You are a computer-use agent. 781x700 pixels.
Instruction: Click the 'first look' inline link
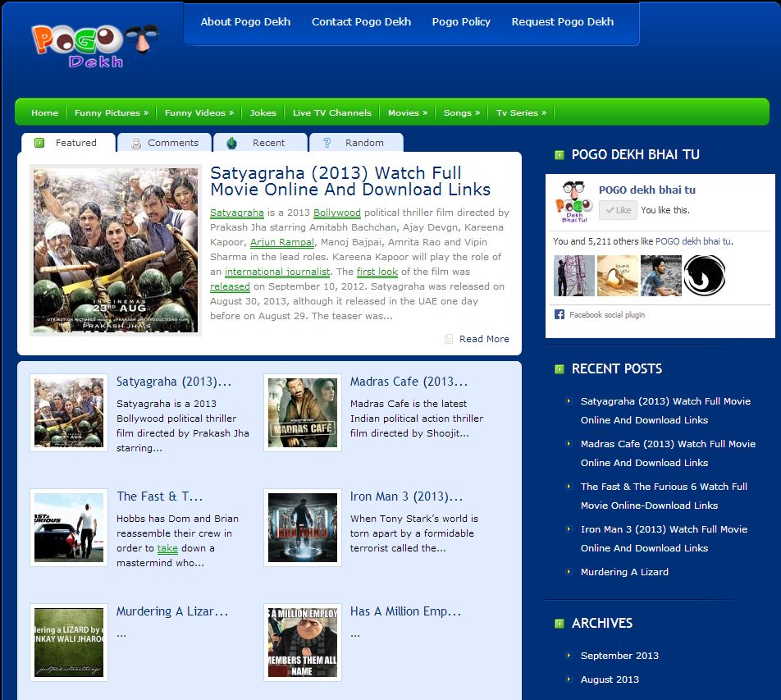coord(377,272)
